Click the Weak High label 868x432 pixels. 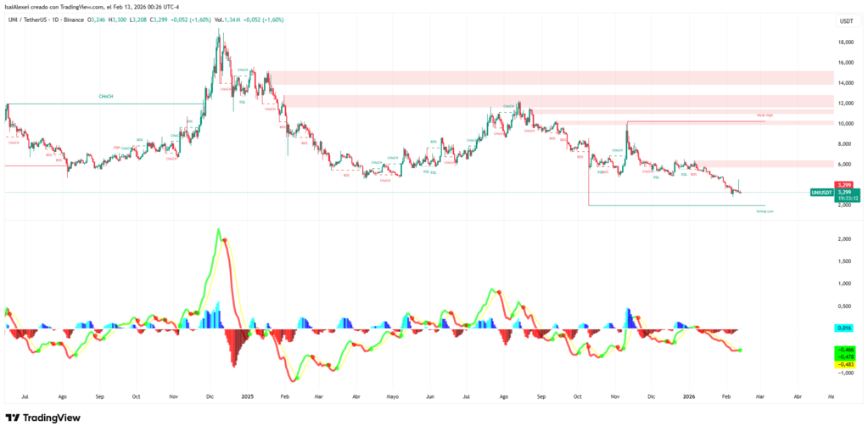pyautogui.click(x=765, y=115)
